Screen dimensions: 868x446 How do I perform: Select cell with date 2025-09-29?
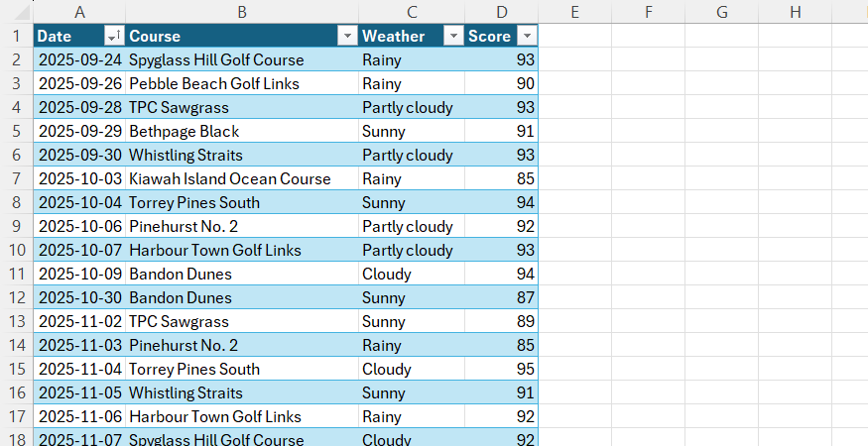[x=79, y=131]
